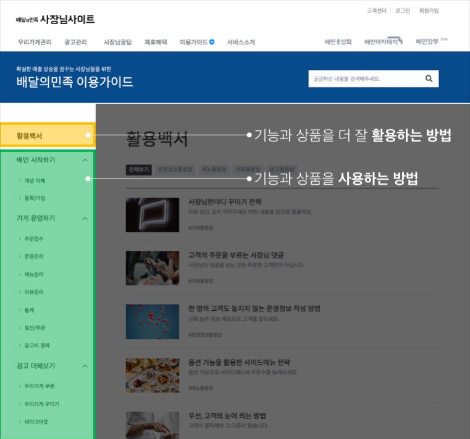Open 사장님한마디 꾸미기 전략 article title

tap(225, 202)
